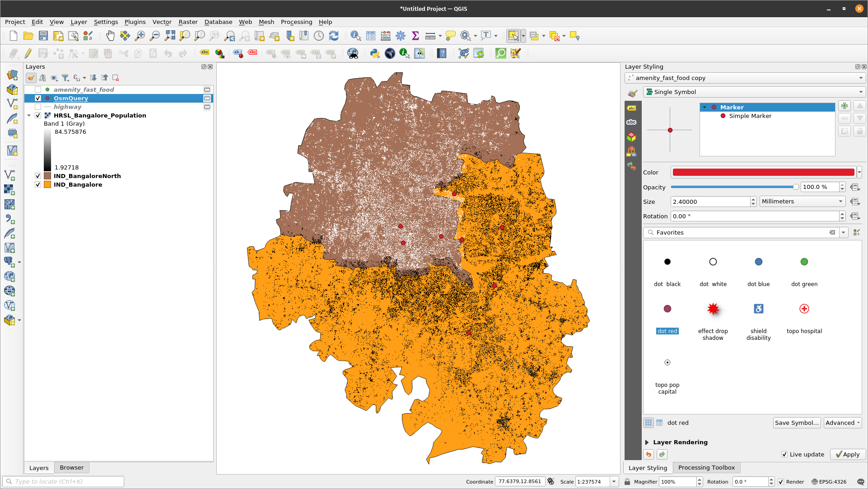The height and width of the screenshot is (489, 868).
Task: Click the Toggle Editing pencil icon
Action: click(x=28, y=53)
